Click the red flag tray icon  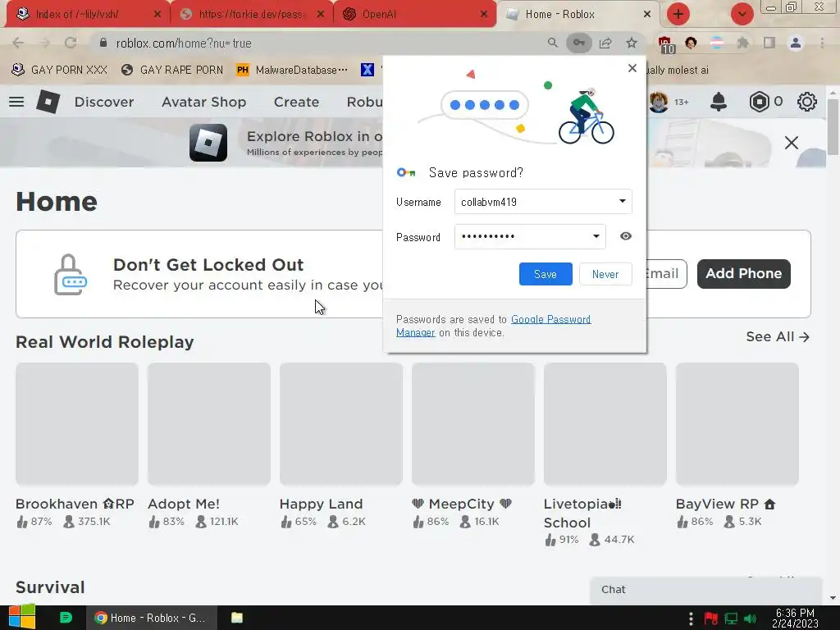[711, 619]
